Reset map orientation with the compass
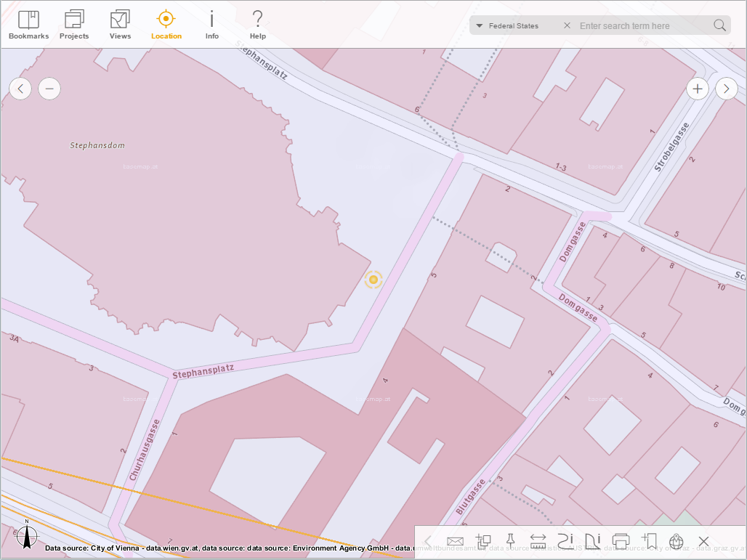Image resolution: width=747 pixels, height=560 pixels. pos(26,536)
